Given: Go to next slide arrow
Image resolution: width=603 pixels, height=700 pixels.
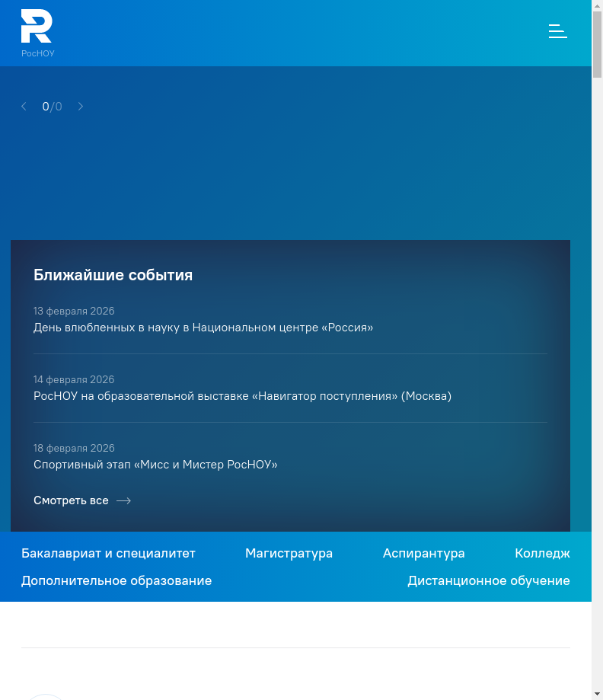Looking at the screenshot, I should [x=81, y=106].
